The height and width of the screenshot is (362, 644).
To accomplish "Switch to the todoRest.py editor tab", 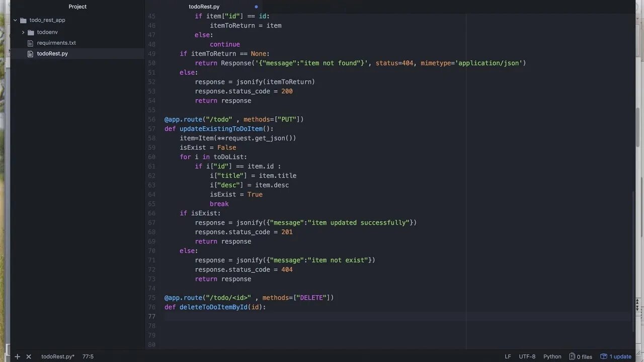I will [x=204, y=7].
